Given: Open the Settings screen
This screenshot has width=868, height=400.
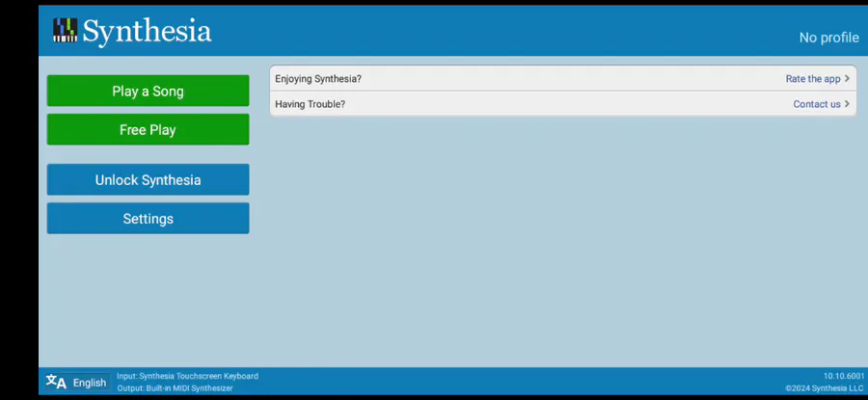Looking at the screenshot, I should pos(148,218).
